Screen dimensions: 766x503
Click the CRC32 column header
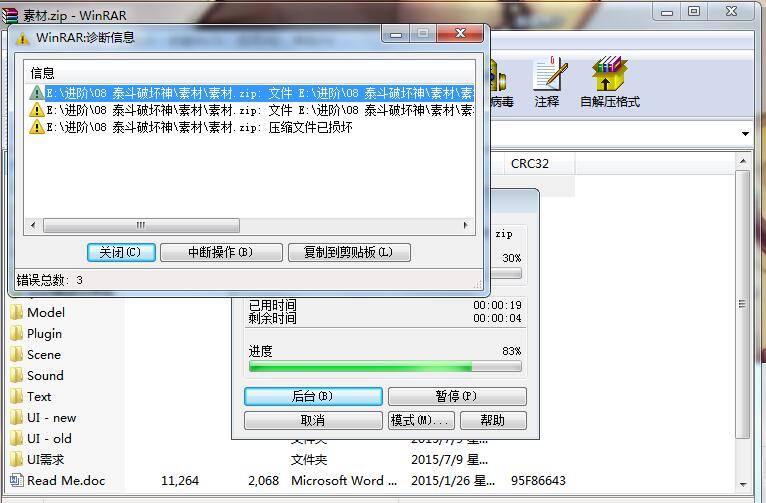(x=530, y=164)
